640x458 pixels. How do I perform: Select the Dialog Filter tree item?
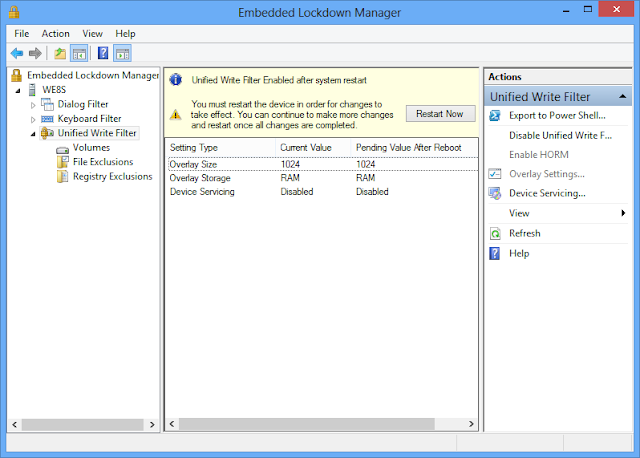pyautogui.click(x=83, y=104)
